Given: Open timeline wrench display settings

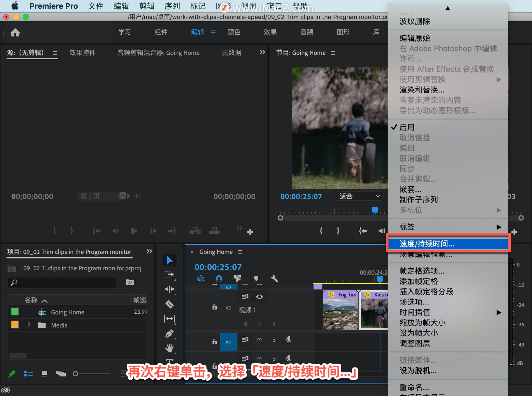Looking at the screenshot, I should coord(274,278).
